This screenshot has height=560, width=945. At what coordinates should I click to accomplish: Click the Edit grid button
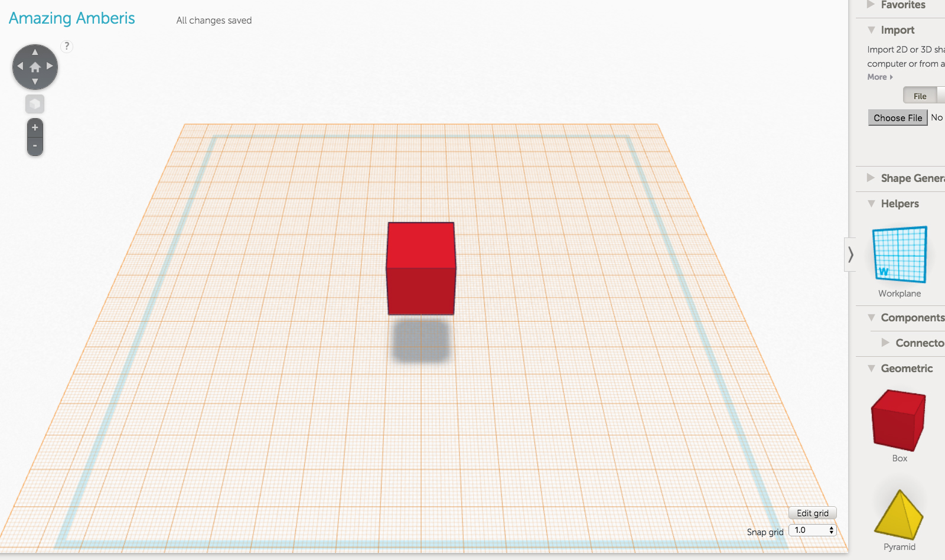[812, 513]
